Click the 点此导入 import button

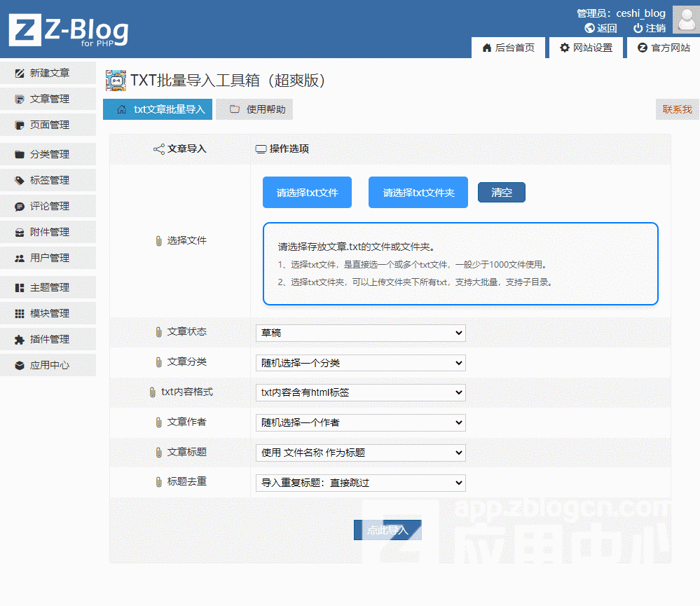387,530
